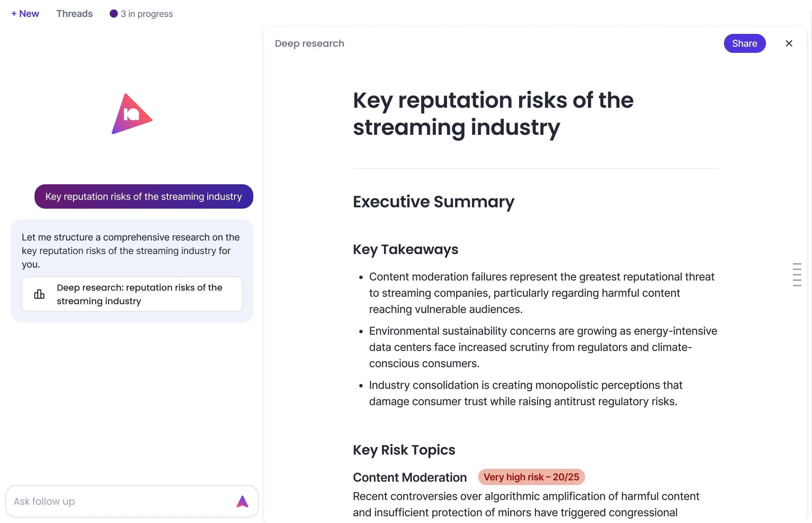Image resolution: width=812 pixels, height=523 pixels.
Task: Share the deep research report
Action: [745, 43]
